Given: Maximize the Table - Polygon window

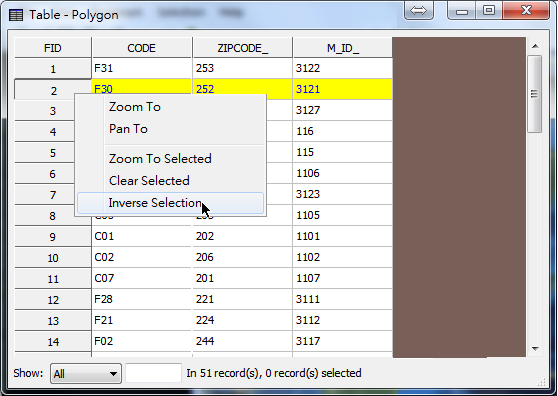Looking at the screenshot, I should click(489, 11).
